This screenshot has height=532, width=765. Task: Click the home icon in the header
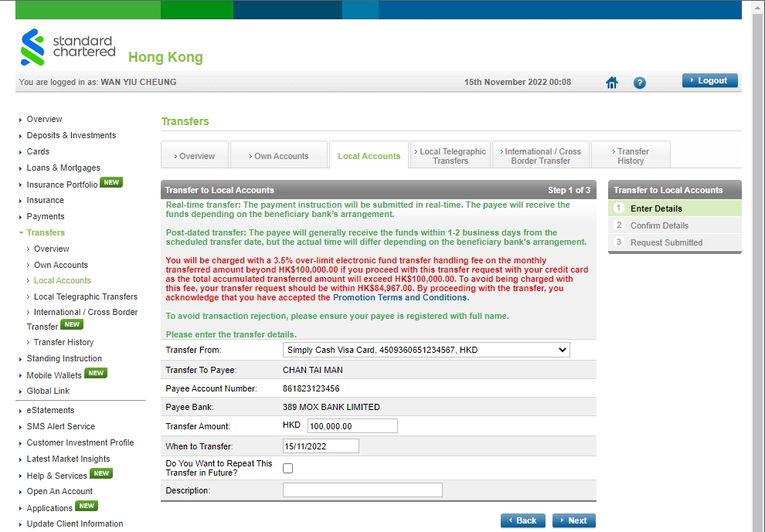(x=612, y=83)
